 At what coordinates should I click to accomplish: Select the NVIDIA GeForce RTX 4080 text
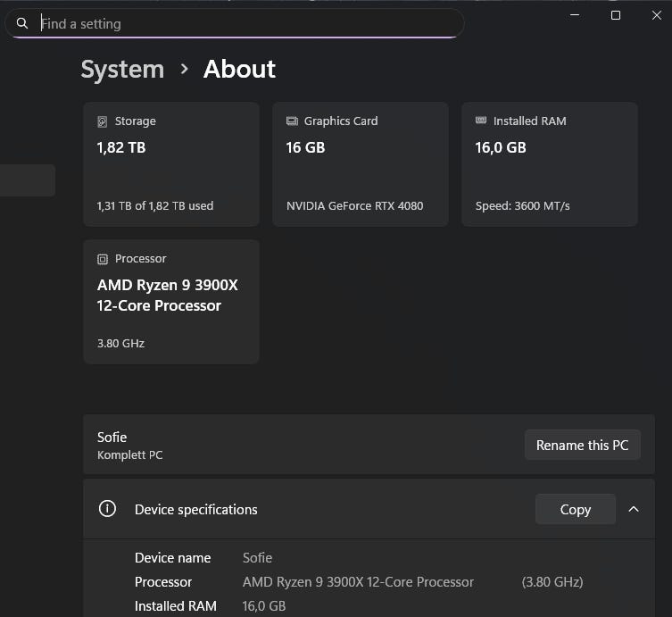pyautogui.click(x=354, y=205)
